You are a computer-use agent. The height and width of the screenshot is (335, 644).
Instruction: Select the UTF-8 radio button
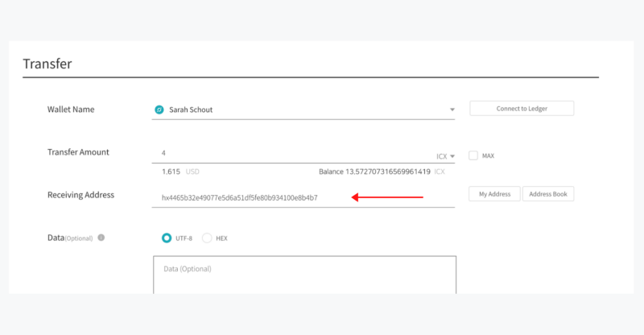pos(167,238)
